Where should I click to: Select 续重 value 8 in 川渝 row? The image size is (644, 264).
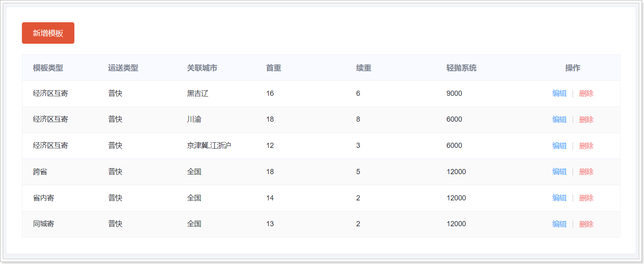click(x=358, y=119)
